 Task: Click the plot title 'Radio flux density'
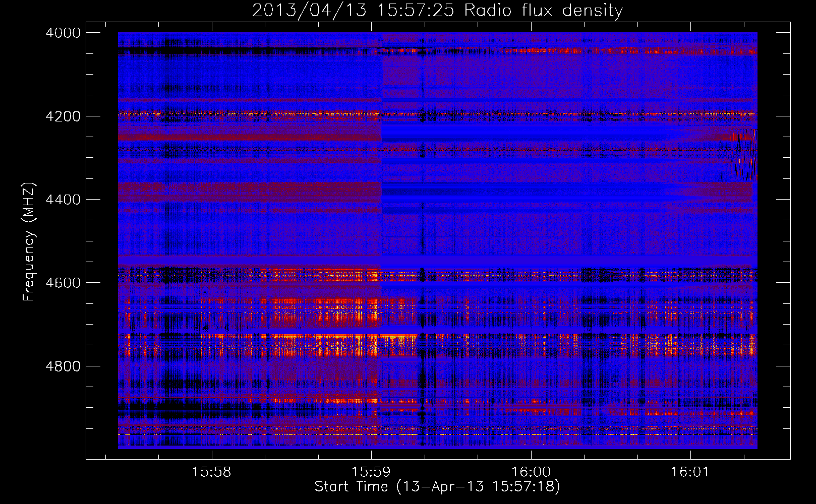click(543, 10)
